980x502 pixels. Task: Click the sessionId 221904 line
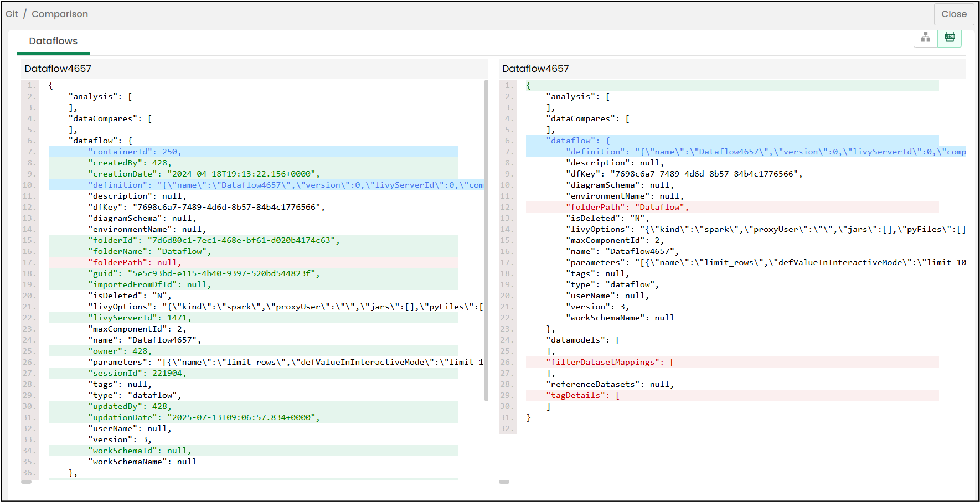pos(137,373)
